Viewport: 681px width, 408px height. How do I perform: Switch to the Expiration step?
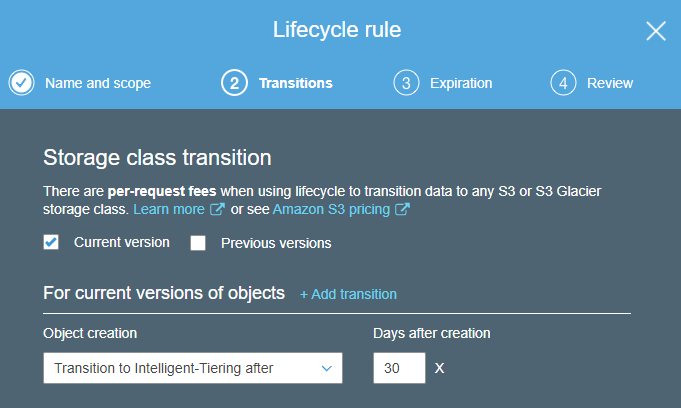(461, 83)
